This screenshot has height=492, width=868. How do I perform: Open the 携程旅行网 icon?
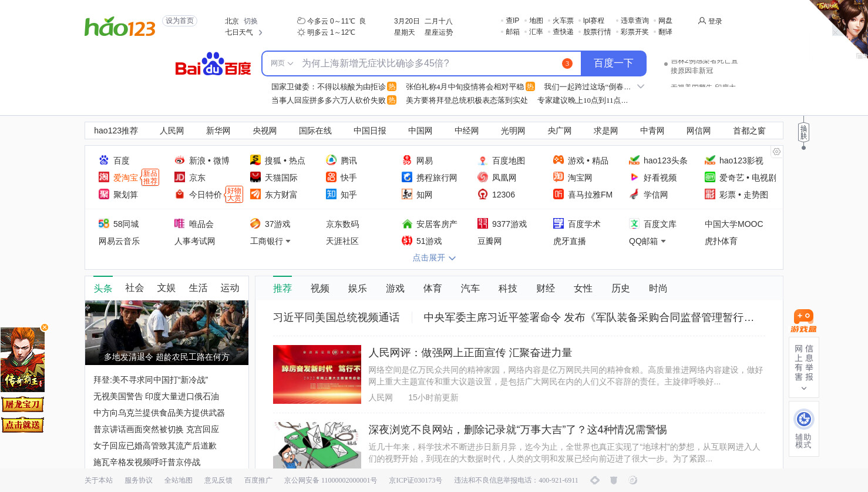coord(407,177)
